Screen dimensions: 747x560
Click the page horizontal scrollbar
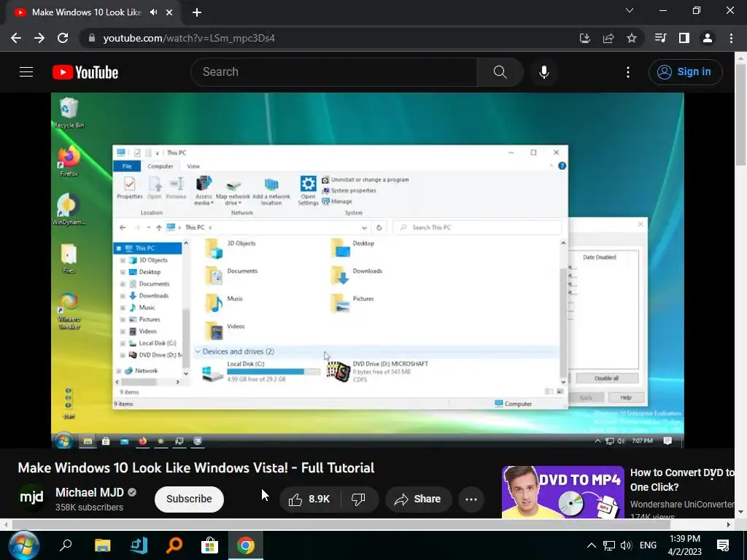coord(341,524)
